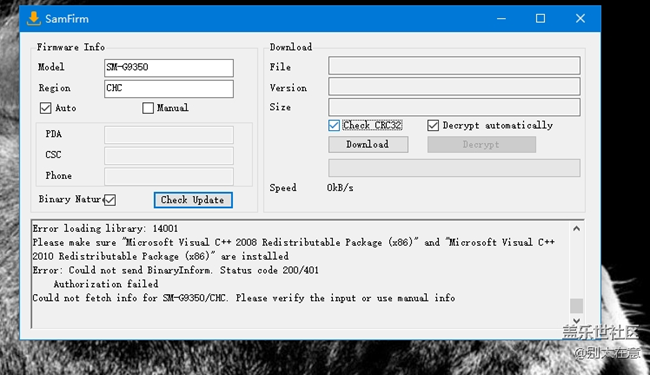Close the SamFirm window

(580, 19)
